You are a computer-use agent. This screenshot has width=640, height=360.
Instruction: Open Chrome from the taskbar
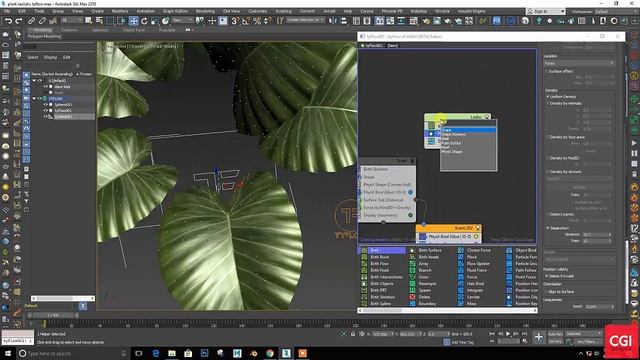[x=270, y=353]
